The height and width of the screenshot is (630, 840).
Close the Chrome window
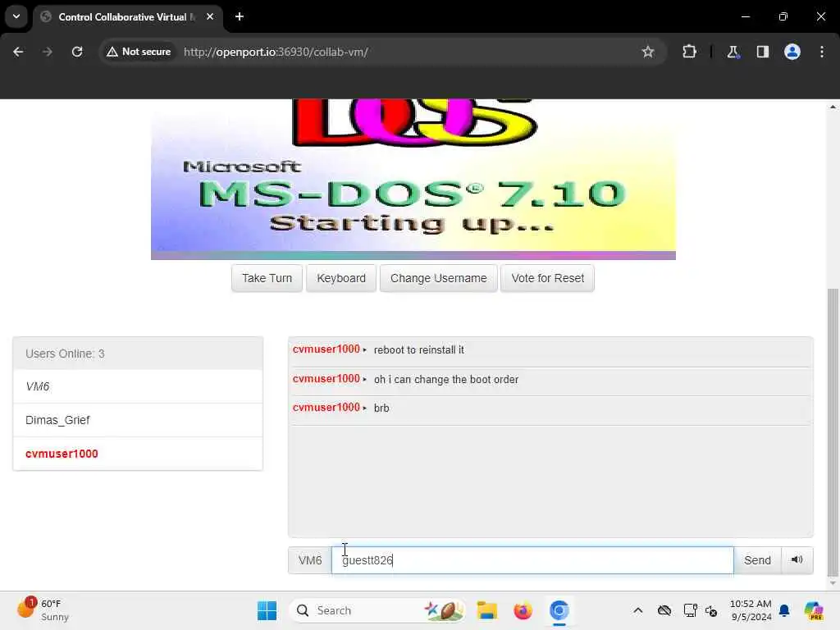click(x=820, y=16)
